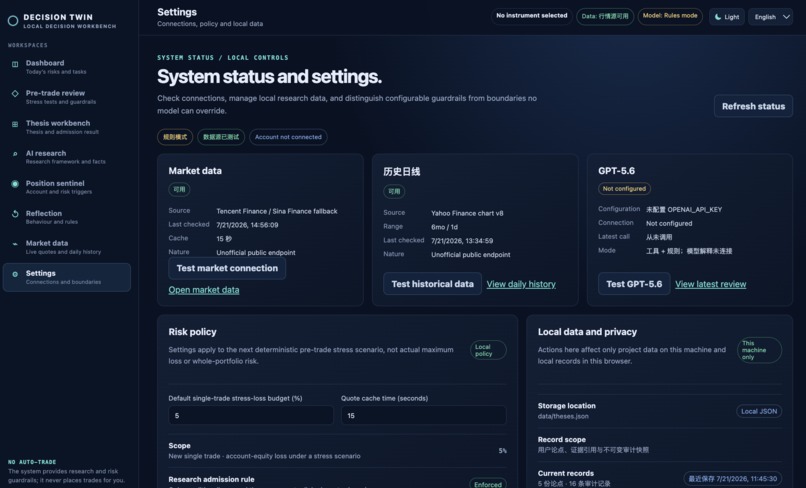
Task: Click the NO AUTO-TRADE sidebar notice
Action: [x=32, y=462]
